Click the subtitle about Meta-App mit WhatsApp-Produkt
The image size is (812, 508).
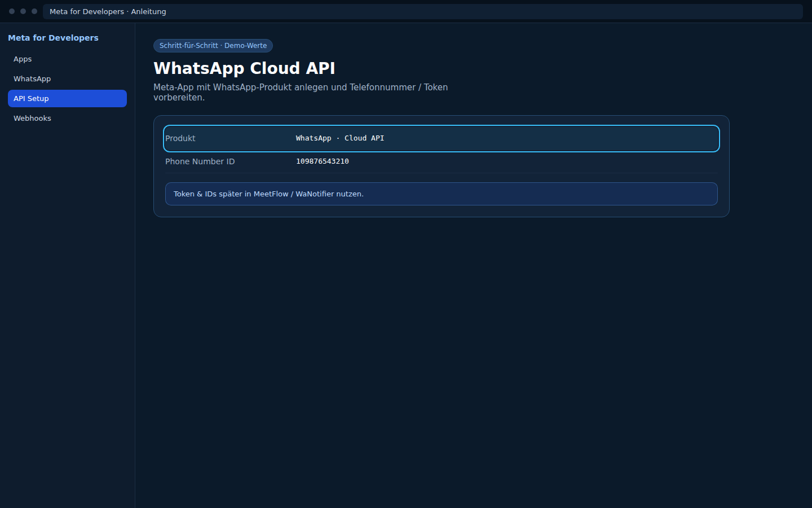(x=301, y=92)
